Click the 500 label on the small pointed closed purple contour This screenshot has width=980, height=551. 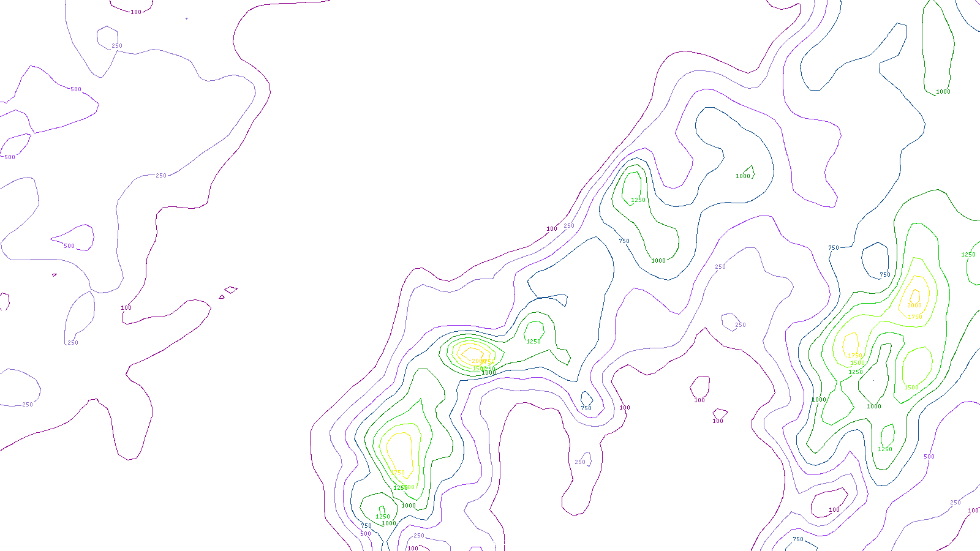click(x=69, y=246)
